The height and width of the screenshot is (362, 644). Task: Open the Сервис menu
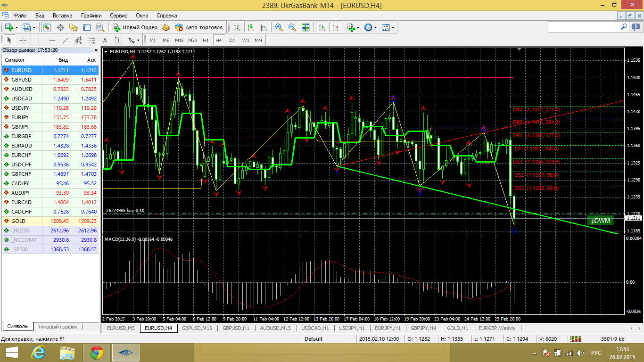point(119,16)
